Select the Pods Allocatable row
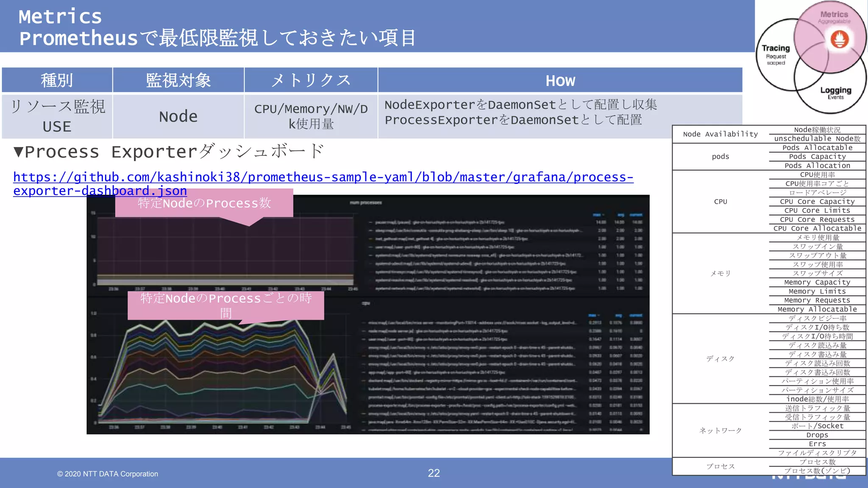 (x=817, y=148)
